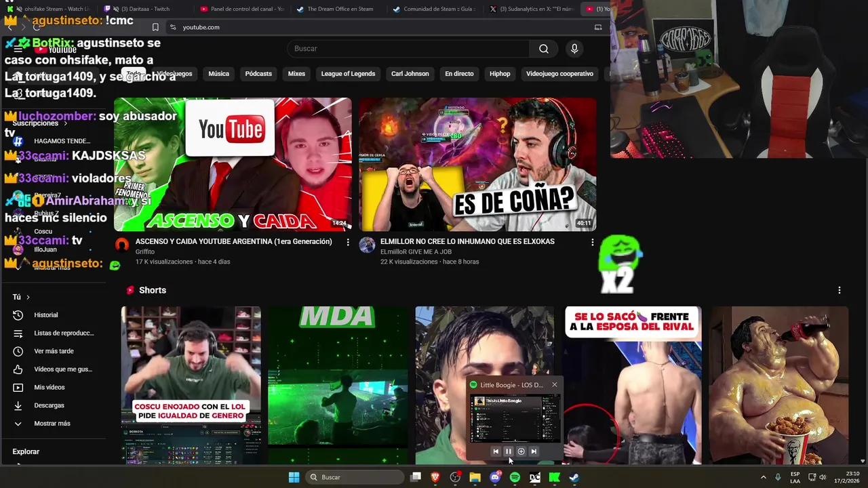Screen dimensions: 868x488
Task: Toggle the system tray microphone icon
Action: 778,477
